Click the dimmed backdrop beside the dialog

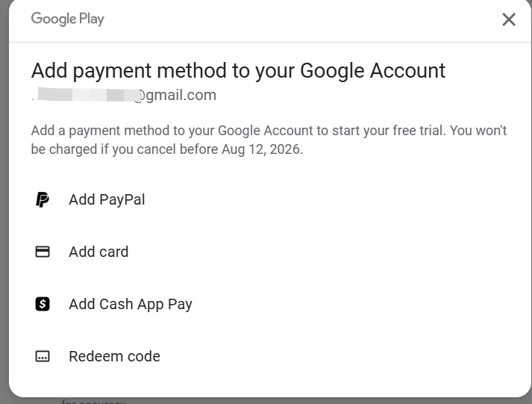point(4,204)
